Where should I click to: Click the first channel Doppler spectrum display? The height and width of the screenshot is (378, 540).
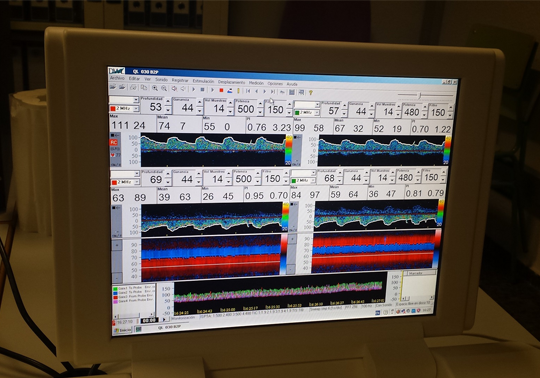point(213,150)
